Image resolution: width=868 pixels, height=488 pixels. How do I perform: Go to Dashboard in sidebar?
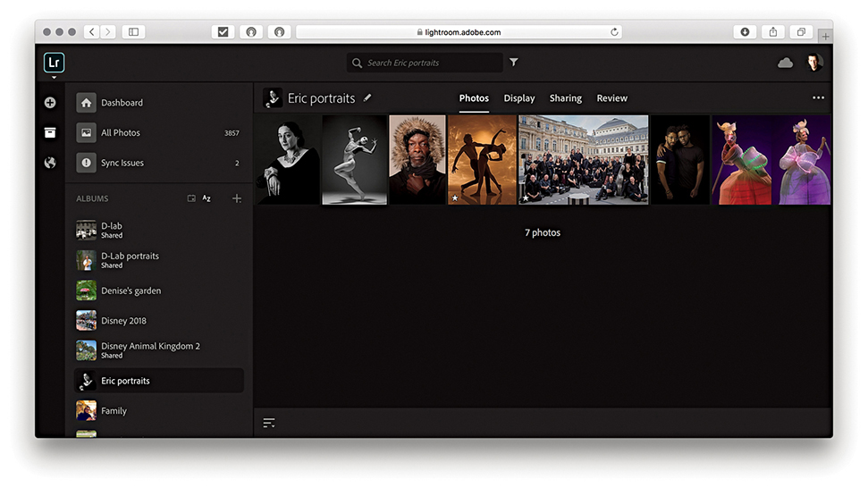[x=122, y=103]
